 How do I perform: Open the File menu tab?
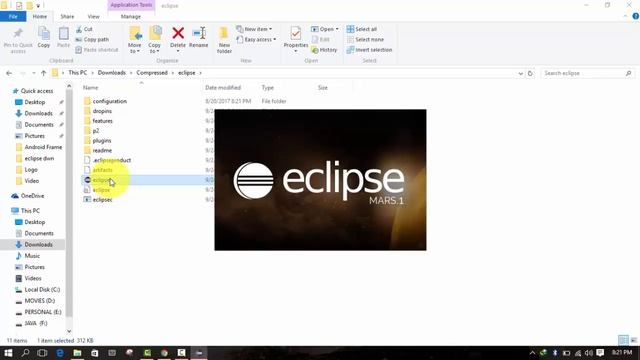[13, 16]
